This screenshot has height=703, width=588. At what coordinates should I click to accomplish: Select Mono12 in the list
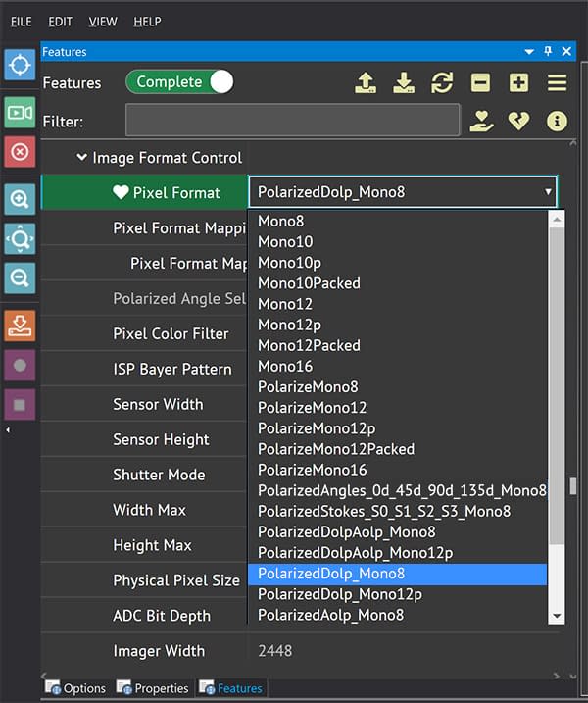coord(398,304)
